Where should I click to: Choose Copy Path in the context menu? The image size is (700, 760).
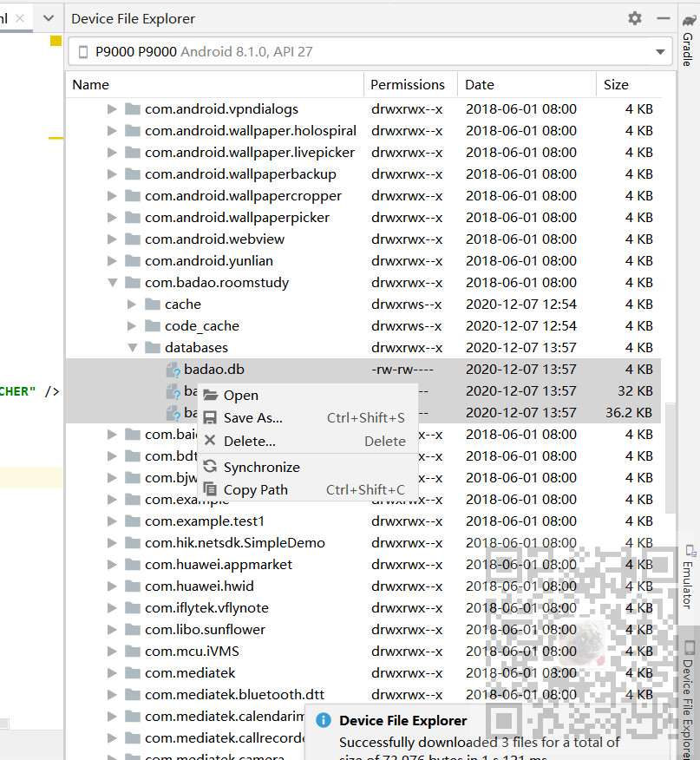coord(308,489)
